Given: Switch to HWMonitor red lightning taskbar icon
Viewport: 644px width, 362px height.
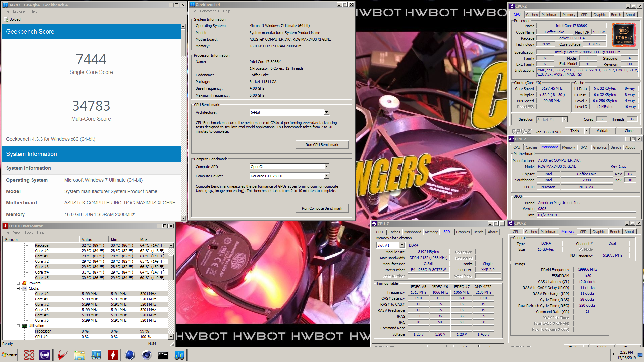Looking at the screenshot, I should point(113,355).
